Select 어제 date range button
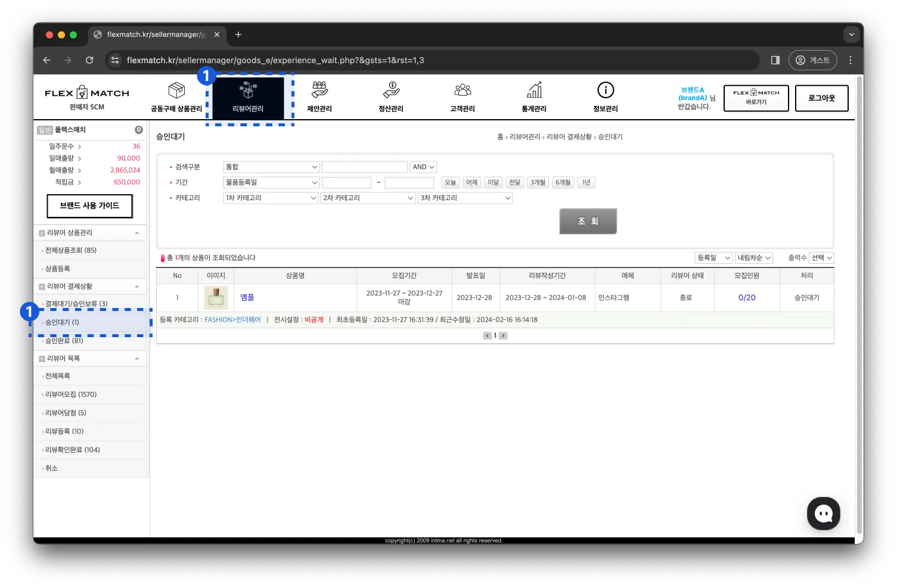897x588 pixels. pos(472,182)
